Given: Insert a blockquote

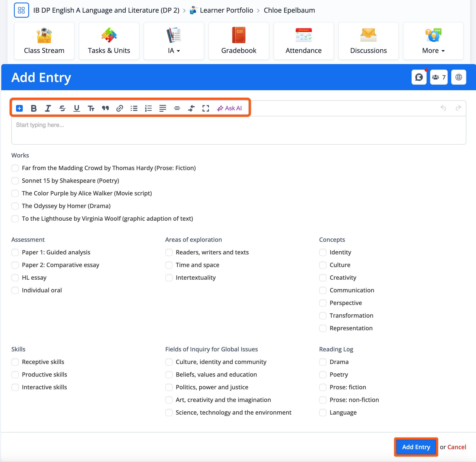Looking at the screenshot, I should [105, 108].
